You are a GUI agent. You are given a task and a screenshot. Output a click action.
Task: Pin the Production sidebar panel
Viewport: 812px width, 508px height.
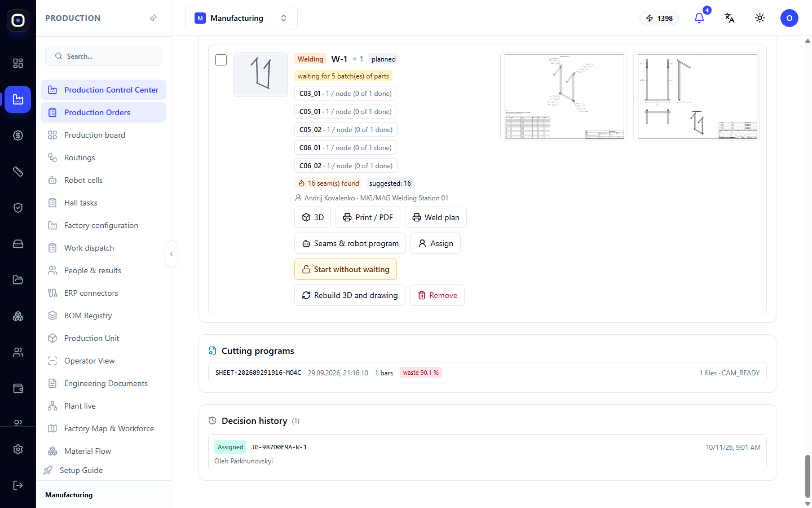153,18
